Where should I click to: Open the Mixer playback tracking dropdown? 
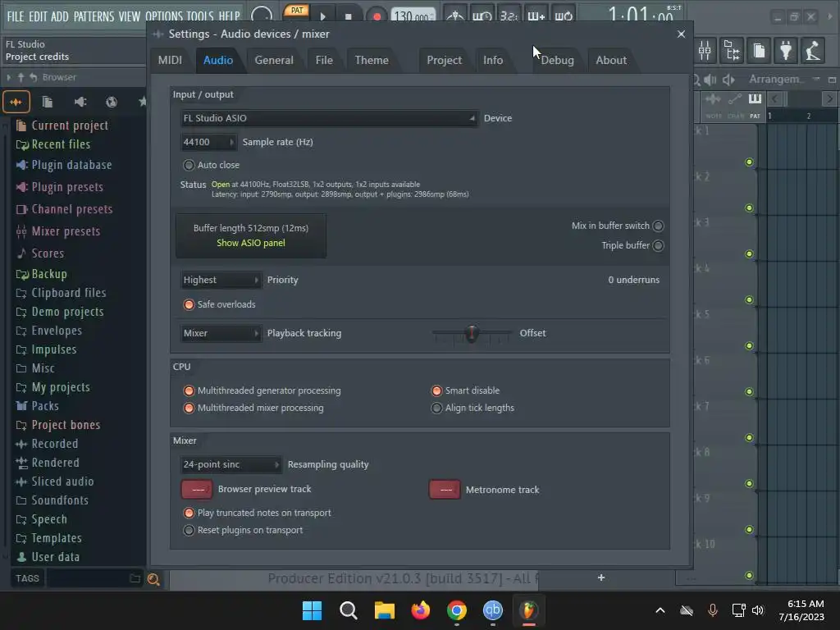coord(221,333)
